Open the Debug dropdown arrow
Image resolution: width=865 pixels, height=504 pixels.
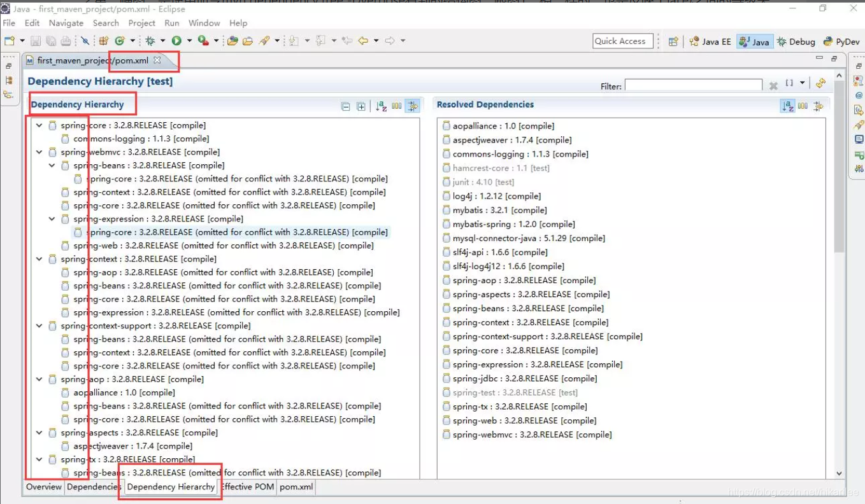162,41
